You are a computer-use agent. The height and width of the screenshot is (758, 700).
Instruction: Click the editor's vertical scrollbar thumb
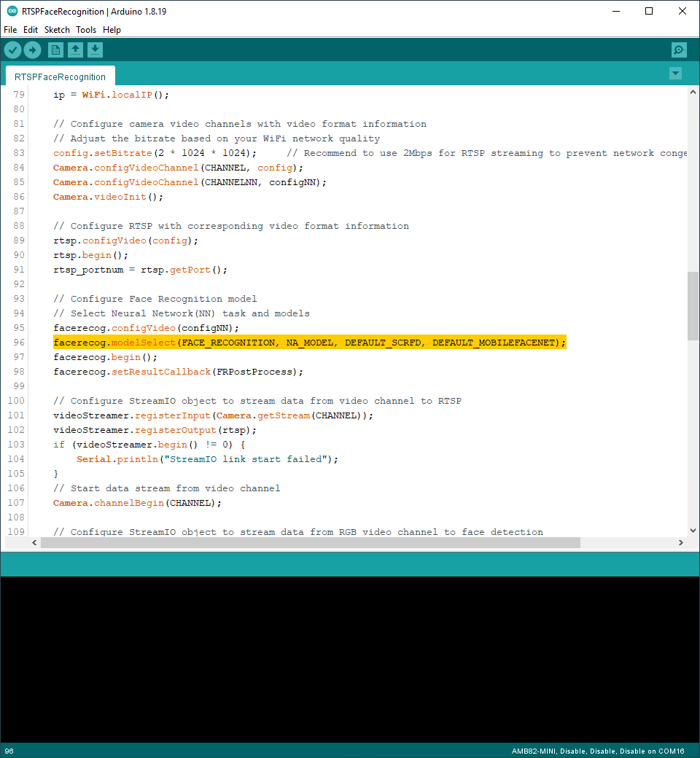click(692, 305)
